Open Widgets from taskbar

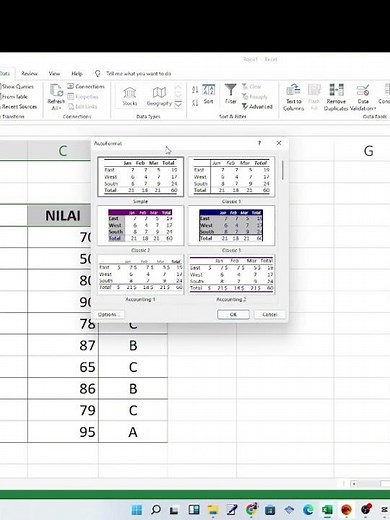coord(194,510)
